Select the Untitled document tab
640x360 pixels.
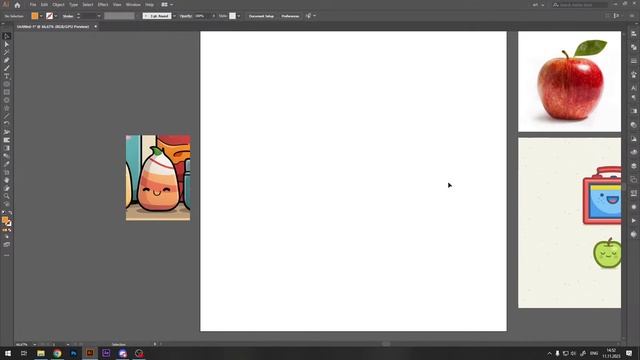(53, 27)
